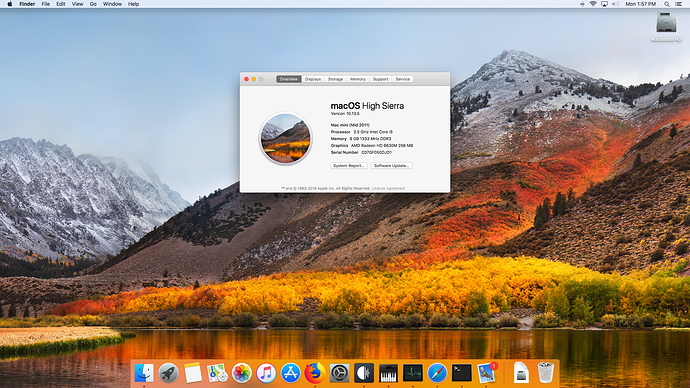Open System Preferences gear in dock
Screen dimensions: 690x388
[339, 373]
